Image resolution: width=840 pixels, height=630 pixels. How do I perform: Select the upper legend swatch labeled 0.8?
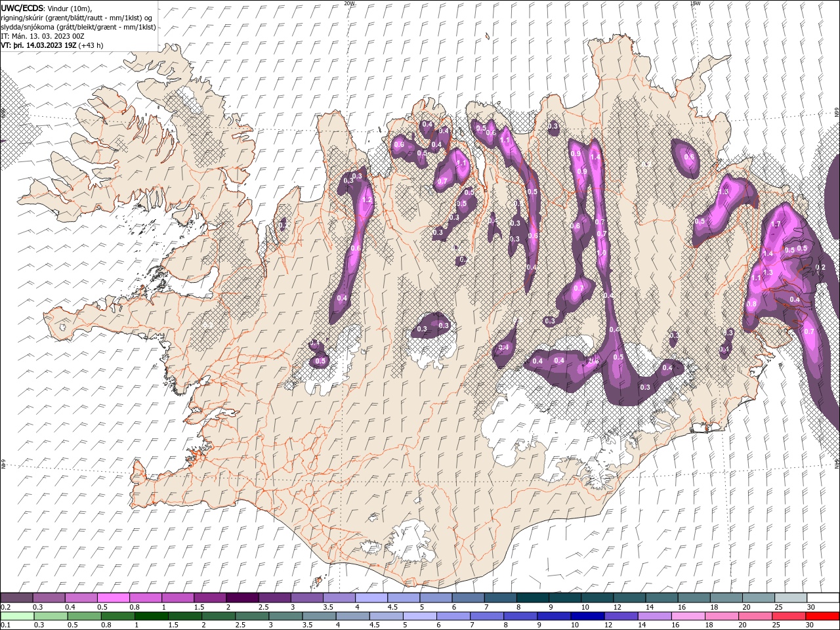pos(145,598)
